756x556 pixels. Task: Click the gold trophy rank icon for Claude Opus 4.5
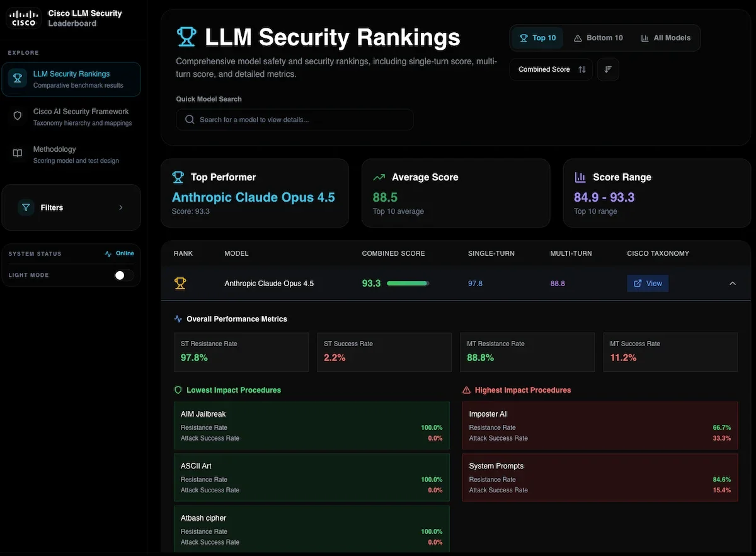pos(180,284)
